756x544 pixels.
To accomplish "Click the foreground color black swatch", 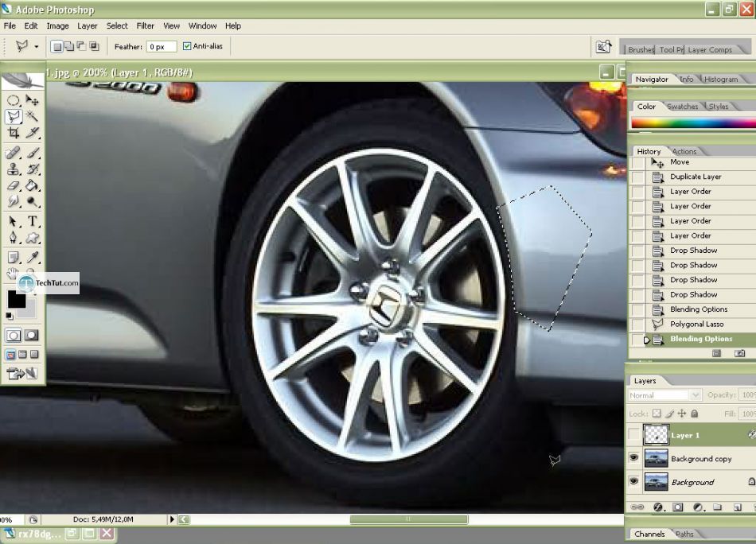I will pyautogui.click(x=17, y=299).
